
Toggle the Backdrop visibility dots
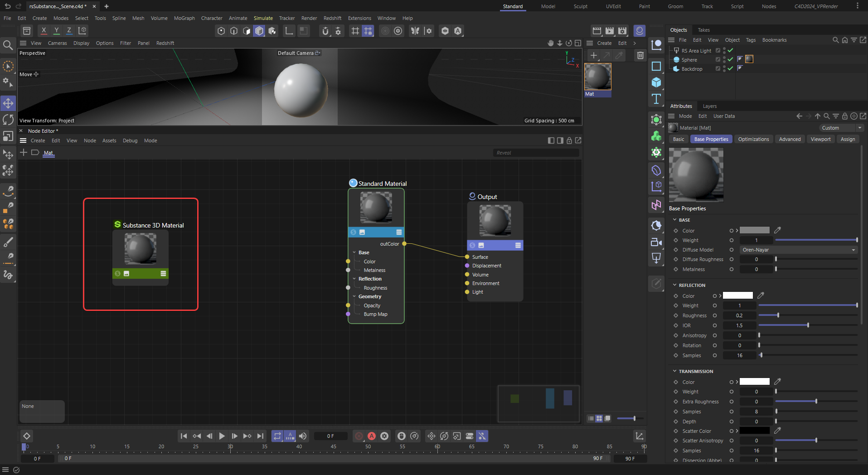click(x=724, y=69)
